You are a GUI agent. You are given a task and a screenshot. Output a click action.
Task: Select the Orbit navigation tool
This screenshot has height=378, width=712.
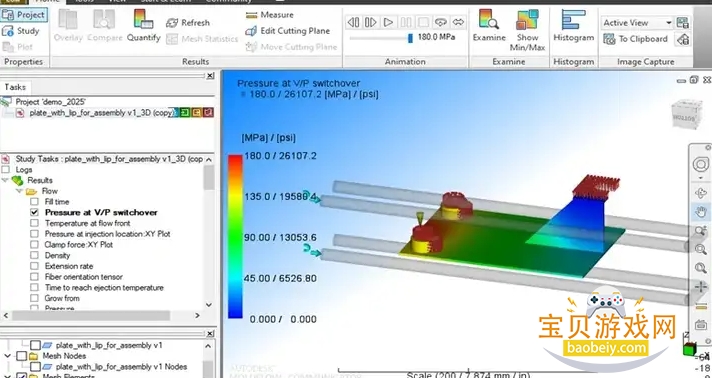point(701,193)
